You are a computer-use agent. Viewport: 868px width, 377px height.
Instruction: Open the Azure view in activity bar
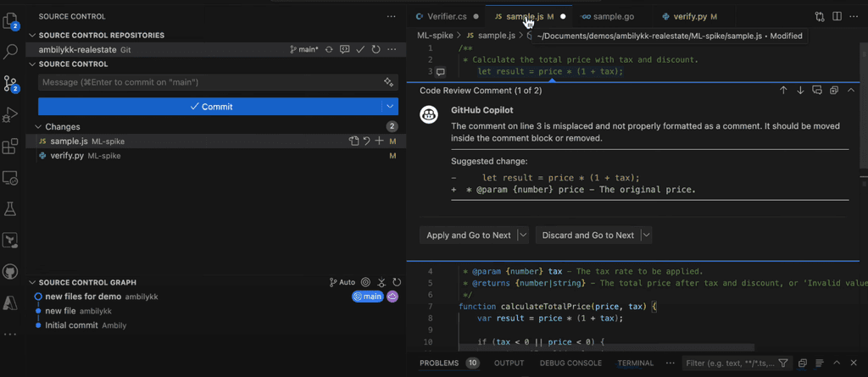(x=10, y=302)
